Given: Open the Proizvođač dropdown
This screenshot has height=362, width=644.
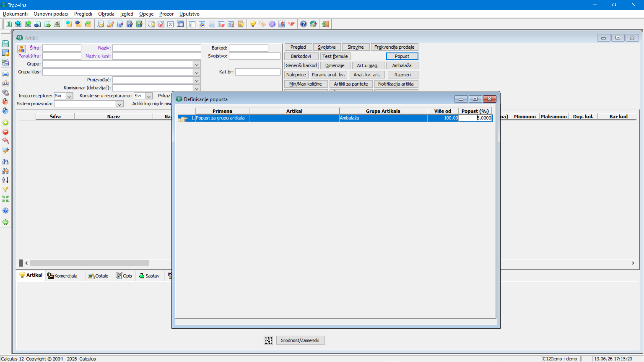Looking at the screenshot, I should (x=197, y=80).
